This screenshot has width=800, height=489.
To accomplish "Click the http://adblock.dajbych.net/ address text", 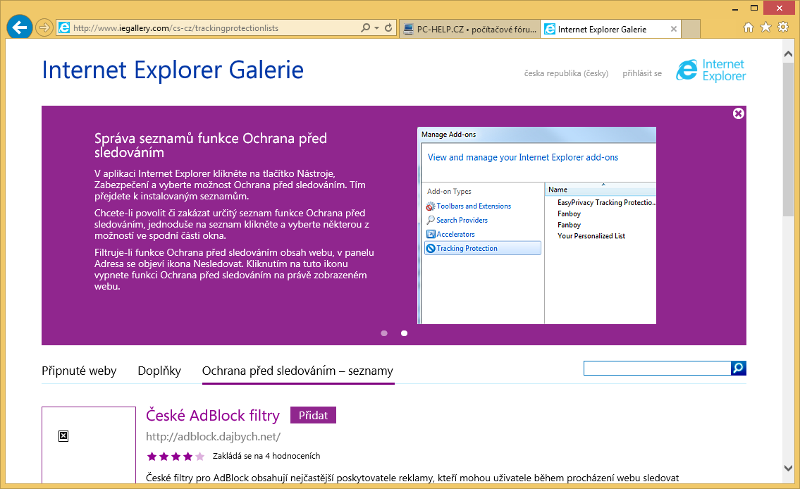I will click(213, 437).
